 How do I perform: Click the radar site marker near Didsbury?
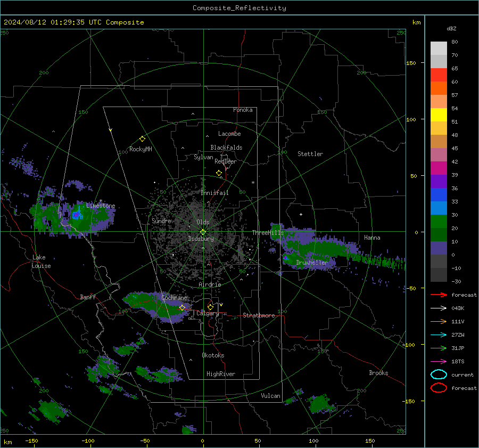coord(203,232)
